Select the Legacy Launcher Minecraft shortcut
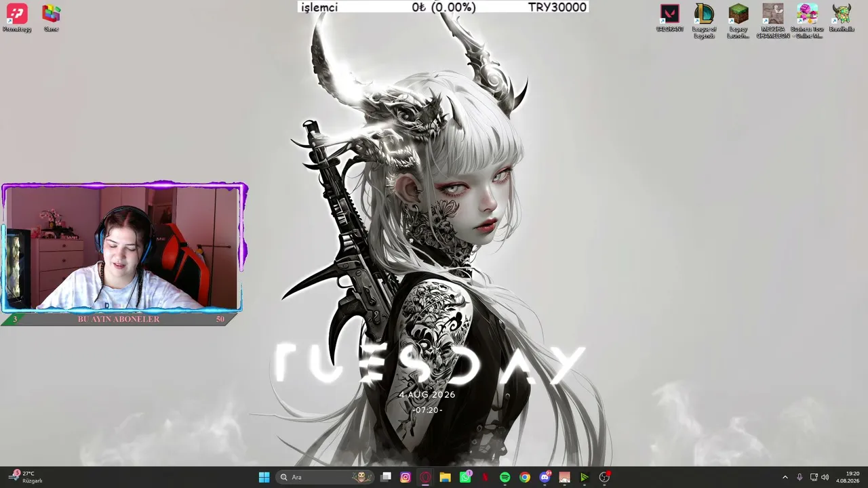 [x=738, y=21]
